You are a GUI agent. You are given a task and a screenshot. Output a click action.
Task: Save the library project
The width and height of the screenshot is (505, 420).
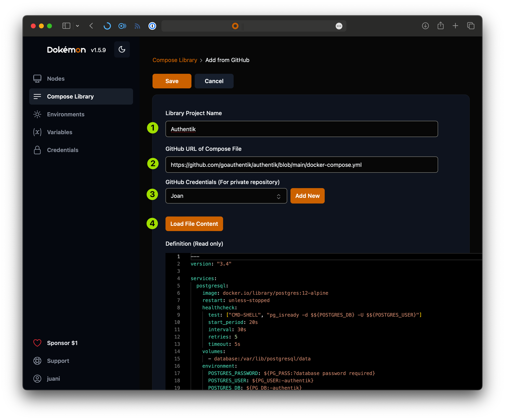[x=172, y=81]
